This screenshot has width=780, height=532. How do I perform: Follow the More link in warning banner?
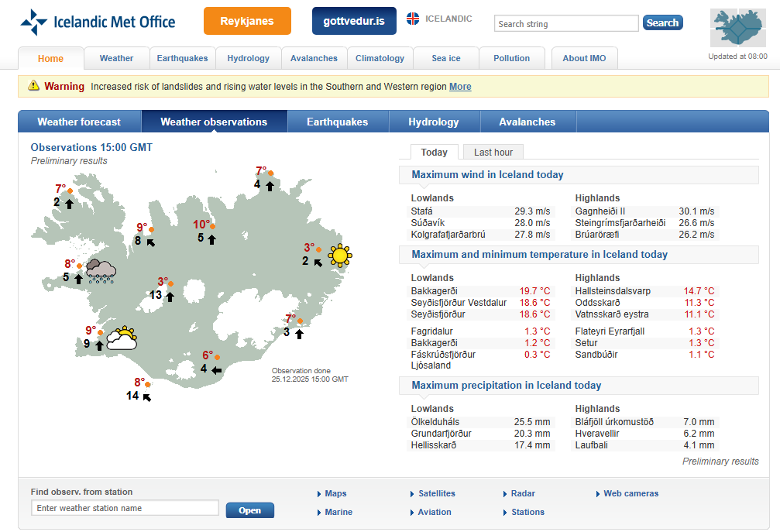pos(460,87)
